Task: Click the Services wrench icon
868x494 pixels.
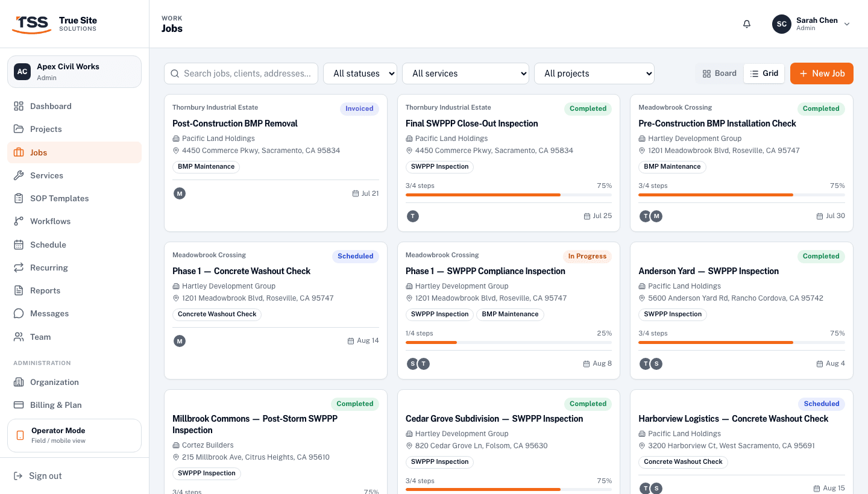Action: 19,175
